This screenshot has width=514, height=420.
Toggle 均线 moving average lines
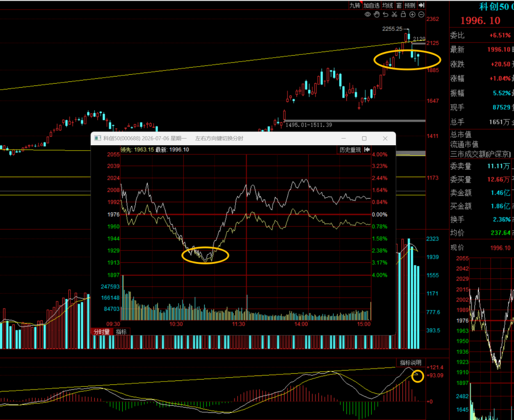pyautogui.click(x=388, y=5)
